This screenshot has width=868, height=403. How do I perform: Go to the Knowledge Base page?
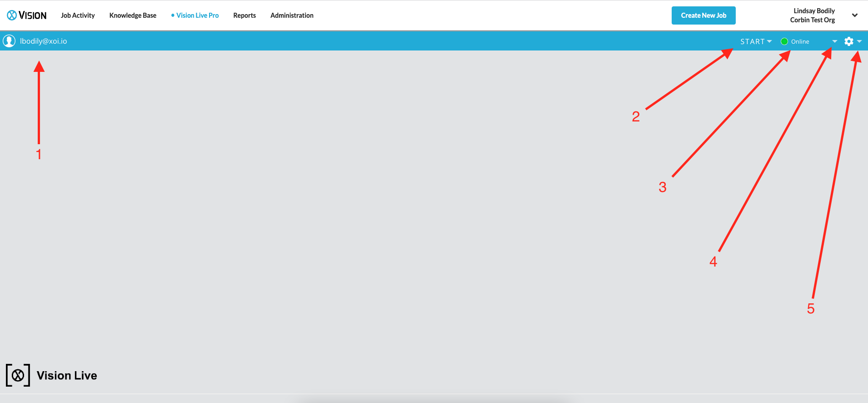[133, 15]
